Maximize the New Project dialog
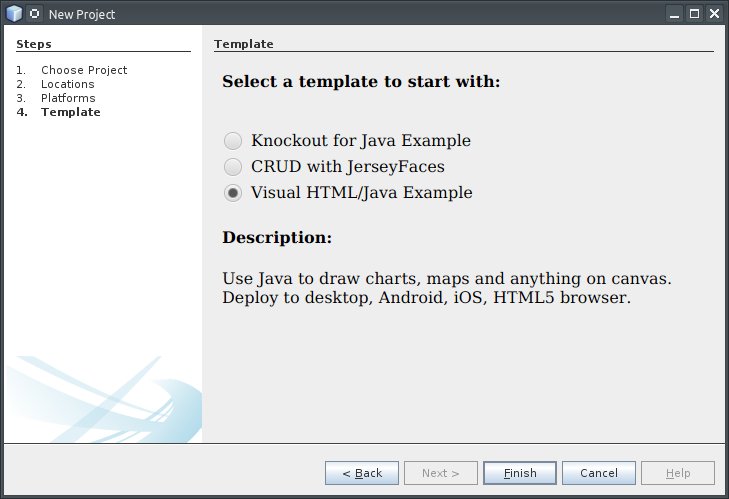The image size is (729, 499). 695,14
